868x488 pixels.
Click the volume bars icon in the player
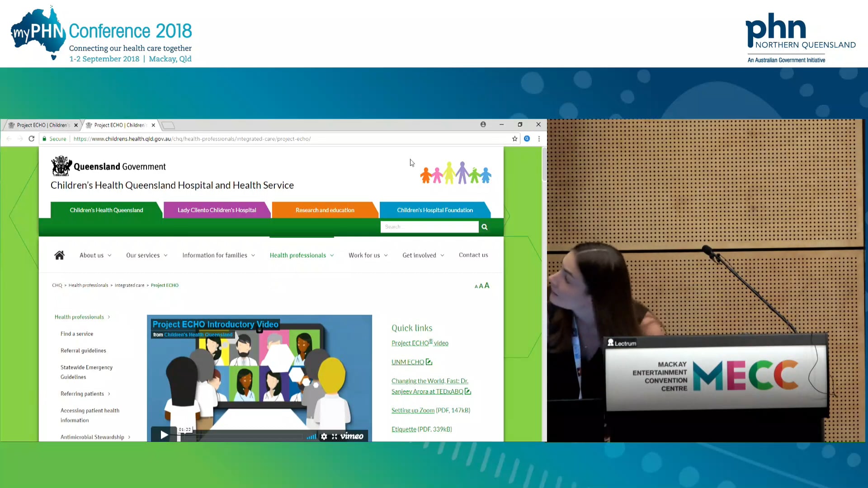tap(311, 436)
